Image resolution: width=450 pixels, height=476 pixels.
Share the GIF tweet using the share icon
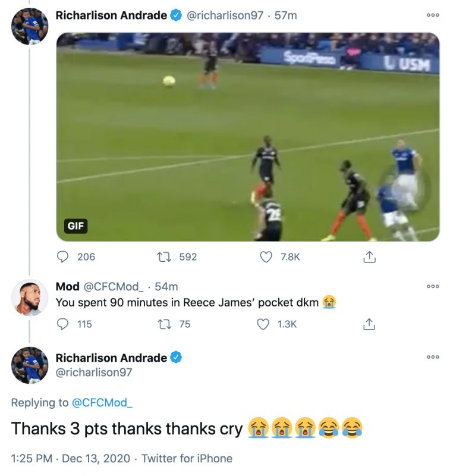pyautogui.click(x=369, y=257)
